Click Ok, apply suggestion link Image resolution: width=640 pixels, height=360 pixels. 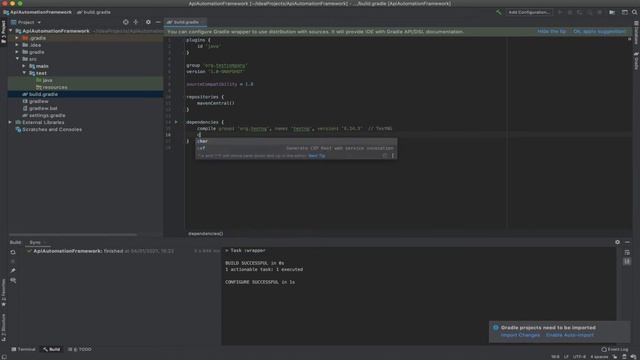[x=599, y=31]
